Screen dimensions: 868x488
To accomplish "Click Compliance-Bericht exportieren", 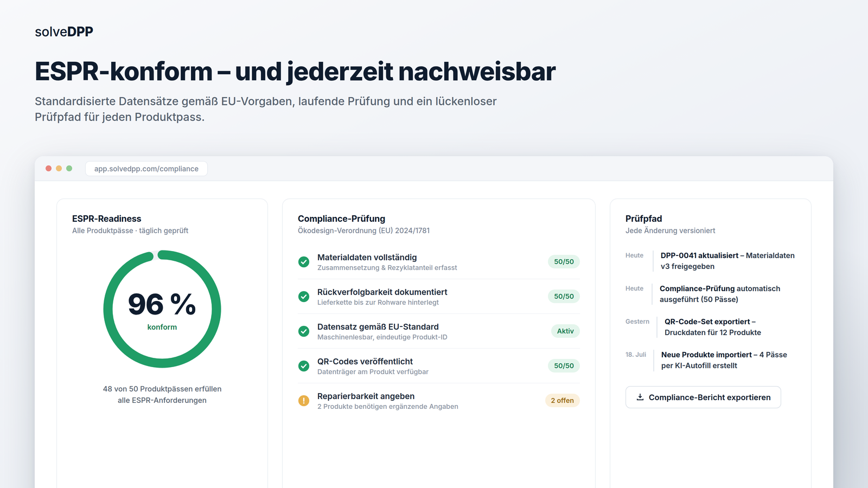I will (703, 397).
